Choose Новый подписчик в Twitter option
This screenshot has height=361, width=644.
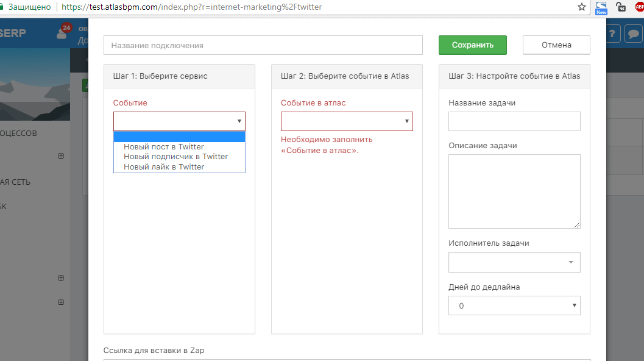pyautogui.click(x=180, y=157)
